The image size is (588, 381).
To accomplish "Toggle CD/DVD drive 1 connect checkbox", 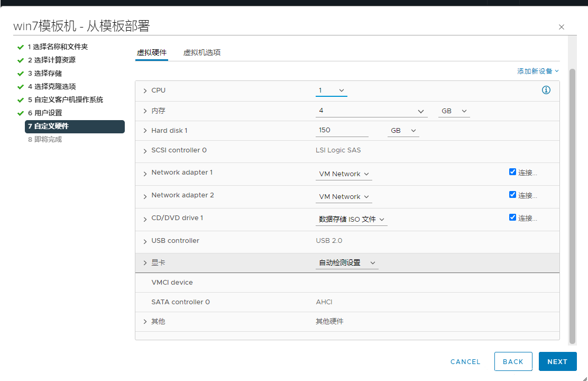I will (x=512, y=217).
